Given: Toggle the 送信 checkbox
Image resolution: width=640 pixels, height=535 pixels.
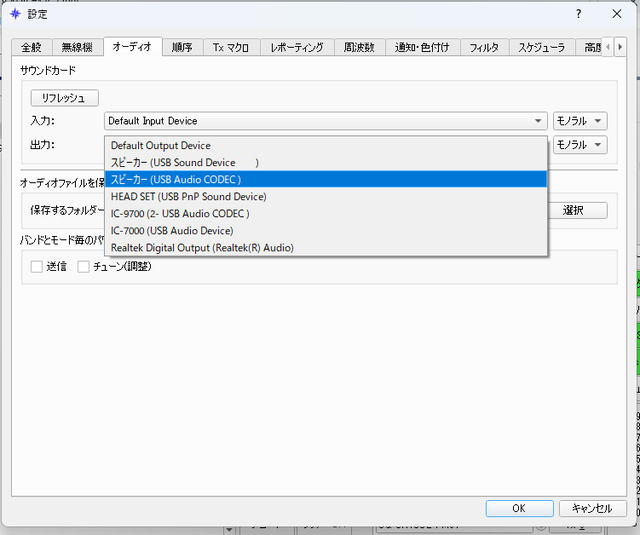Looking at the screenshot, I should [x=37, y=267].
